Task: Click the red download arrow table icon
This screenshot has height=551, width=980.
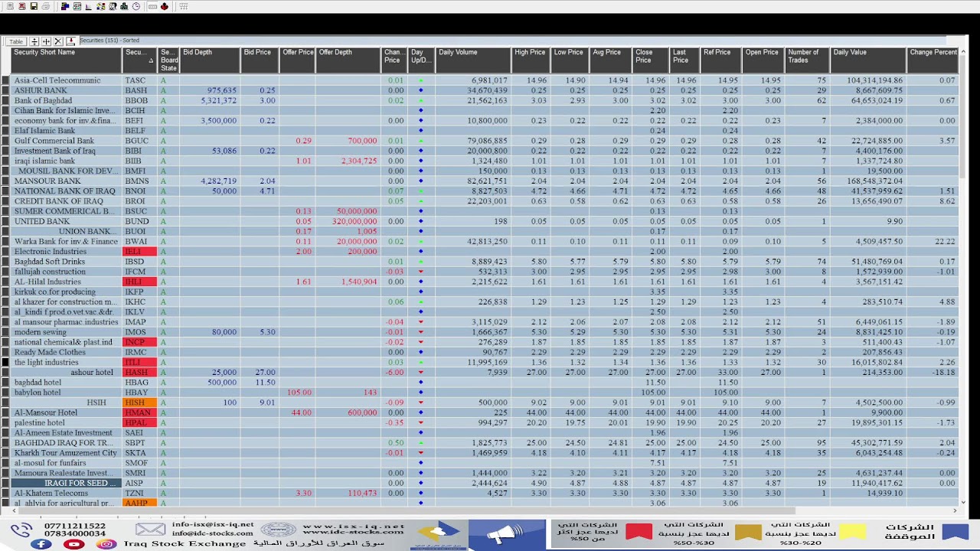Action: tap(71, 41)
